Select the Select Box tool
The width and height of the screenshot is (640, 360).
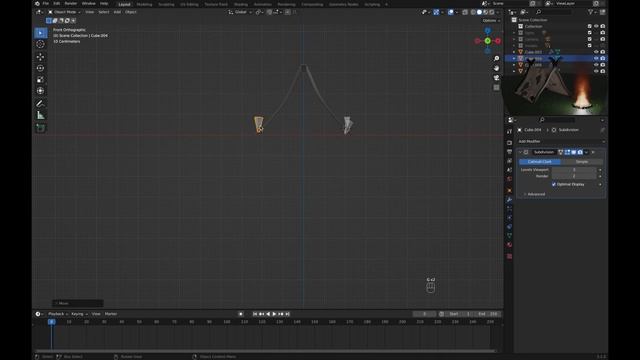(40, 33)
